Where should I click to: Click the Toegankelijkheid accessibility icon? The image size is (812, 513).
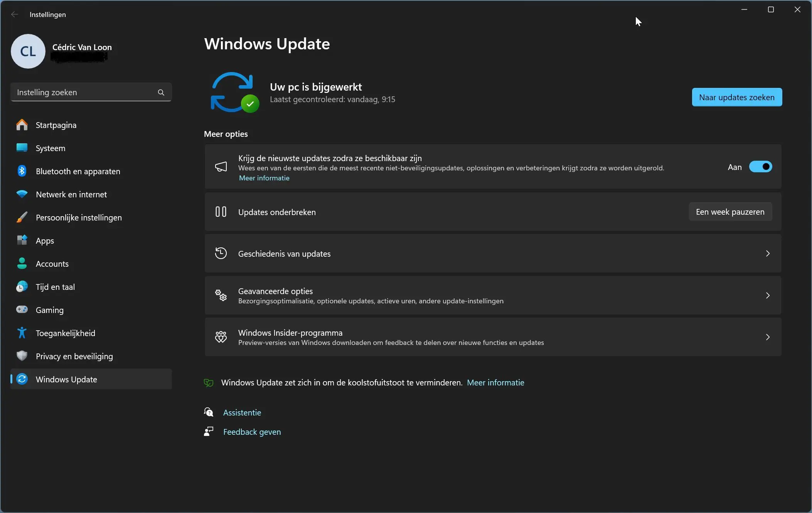[22, 333]
